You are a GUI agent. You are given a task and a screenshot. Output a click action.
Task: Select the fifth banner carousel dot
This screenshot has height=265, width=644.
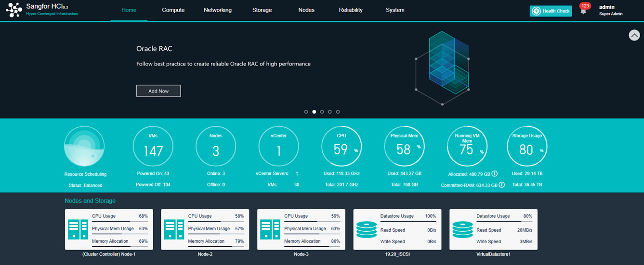[x=338, y=112]
